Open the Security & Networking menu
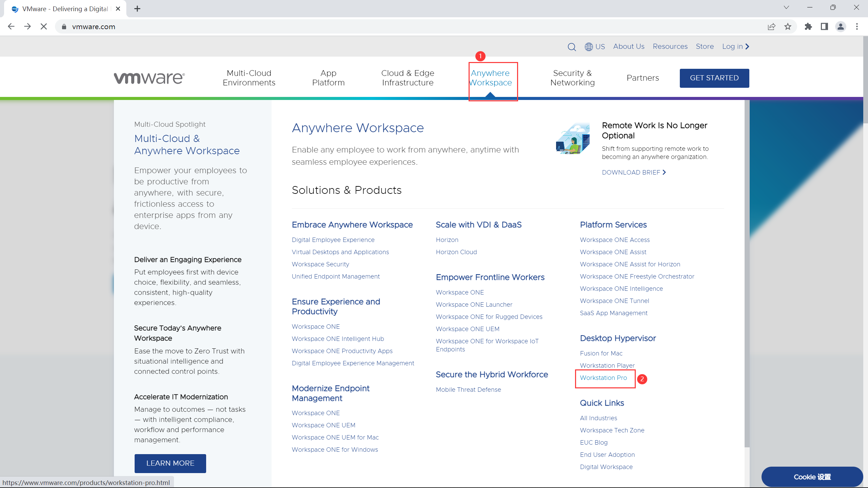The height and width of the screenshot is (488, 868). (x=572, y=78)
